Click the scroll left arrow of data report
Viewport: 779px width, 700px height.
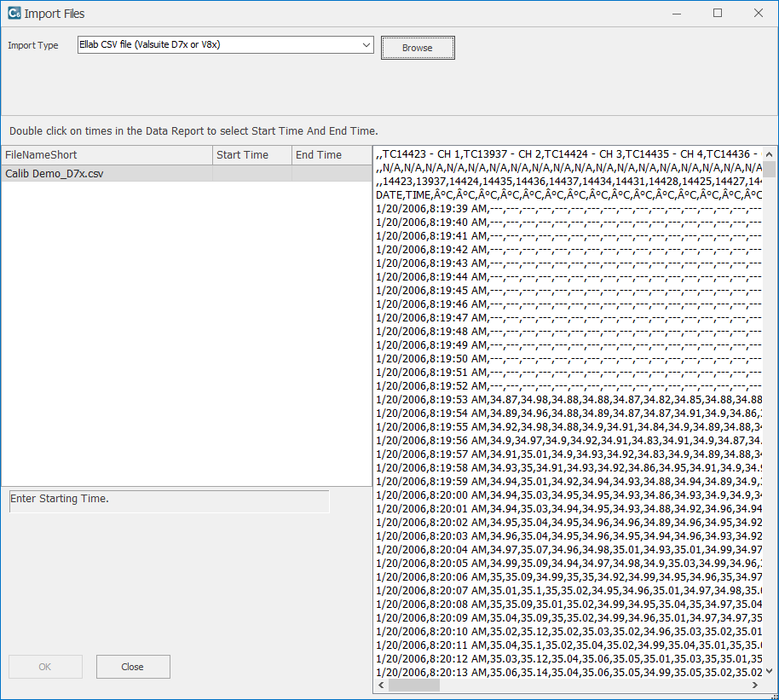click(382, 686)
